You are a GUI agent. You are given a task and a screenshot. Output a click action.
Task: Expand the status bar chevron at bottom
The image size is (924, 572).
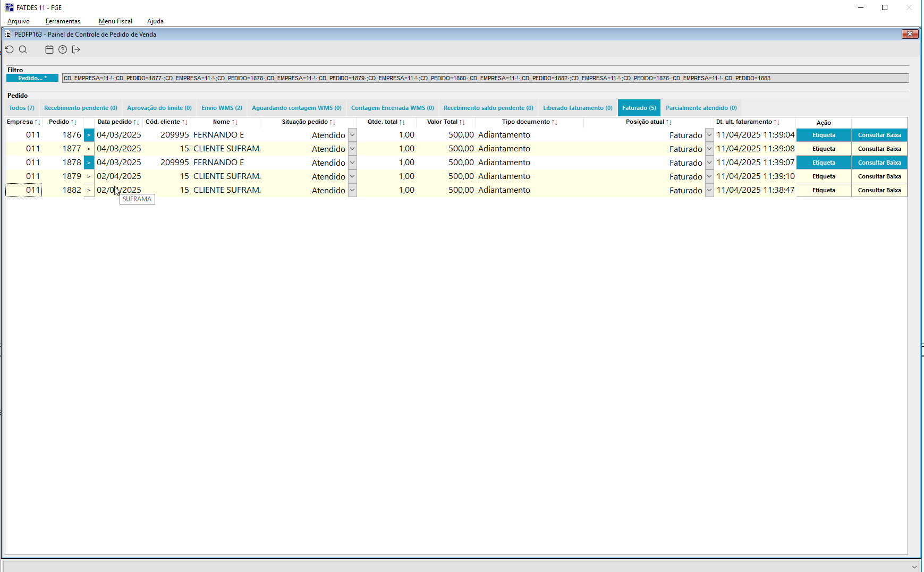(x=914, y=567)
